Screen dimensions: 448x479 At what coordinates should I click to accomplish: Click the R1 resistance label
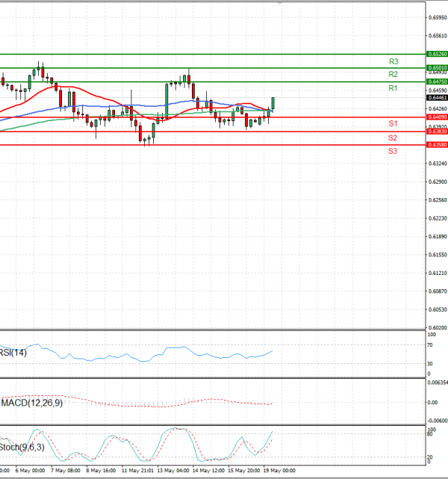(393, 88)
